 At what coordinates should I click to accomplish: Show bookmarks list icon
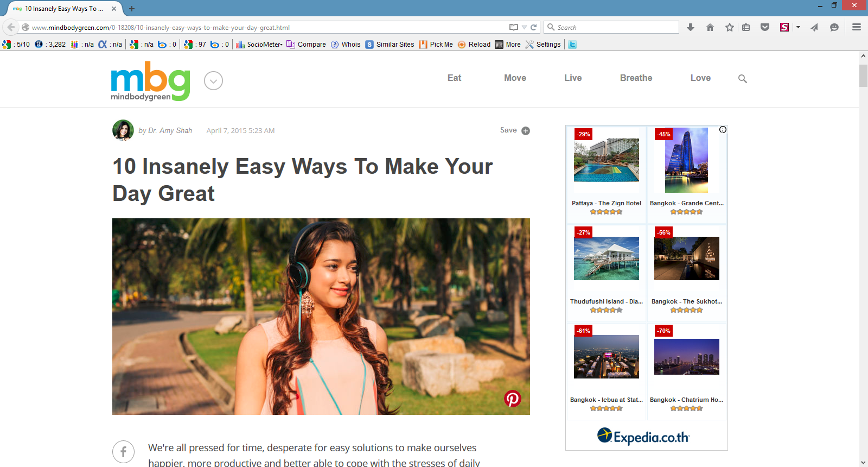746,27
